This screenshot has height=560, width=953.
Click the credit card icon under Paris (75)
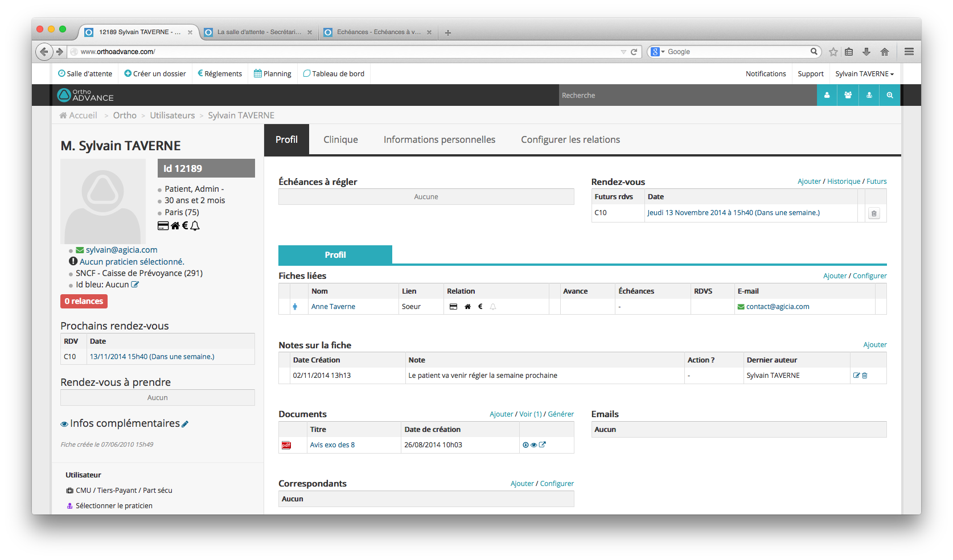[163, 226]
